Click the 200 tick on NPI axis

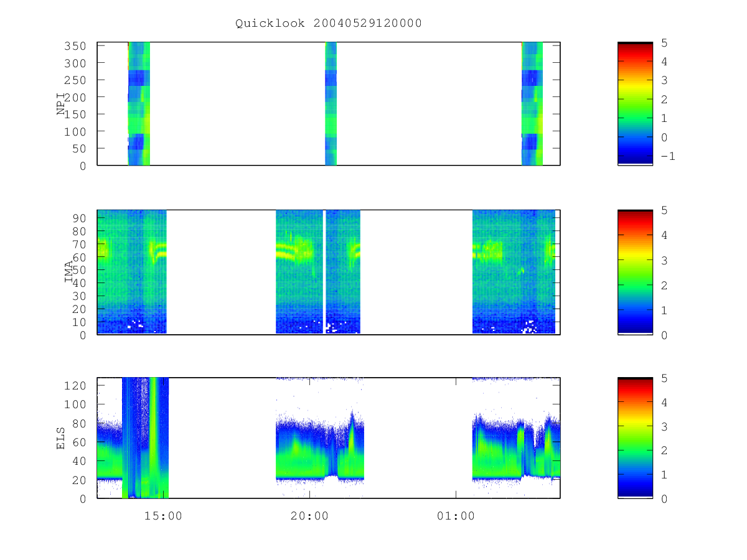click(77, 97)
